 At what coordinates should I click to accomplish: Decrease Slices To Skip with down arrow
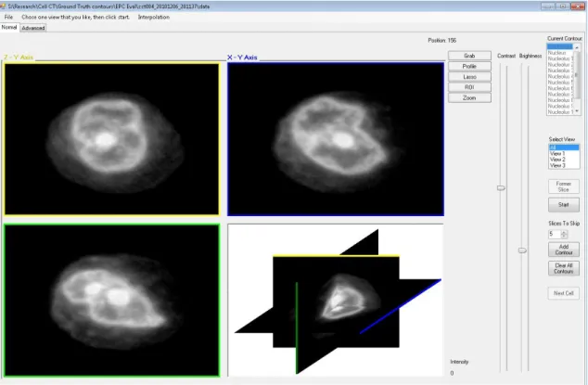[564, 237]
